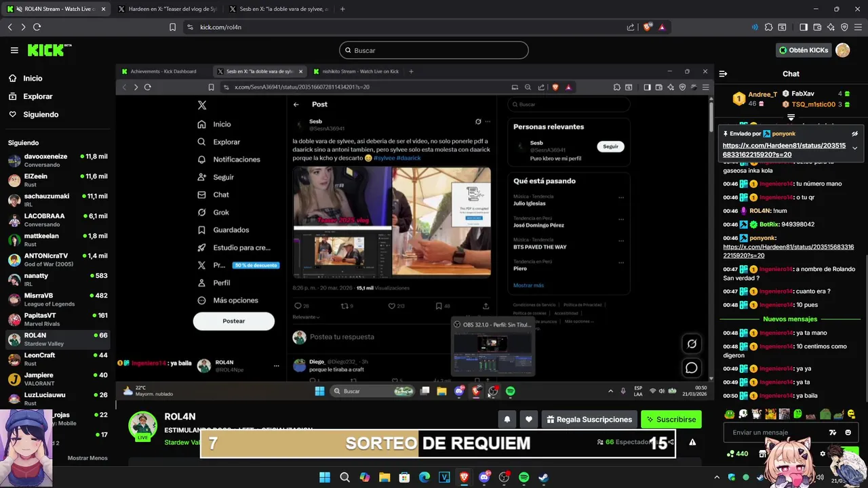Focus the Kick Buscar search field

(x=433, y=50)
